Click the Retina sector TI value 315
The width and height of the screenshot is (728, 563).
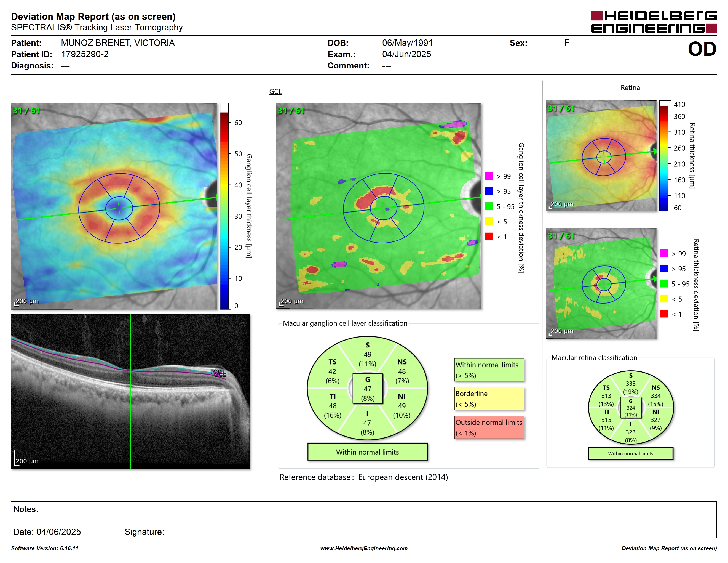click(x=606, y=420)
